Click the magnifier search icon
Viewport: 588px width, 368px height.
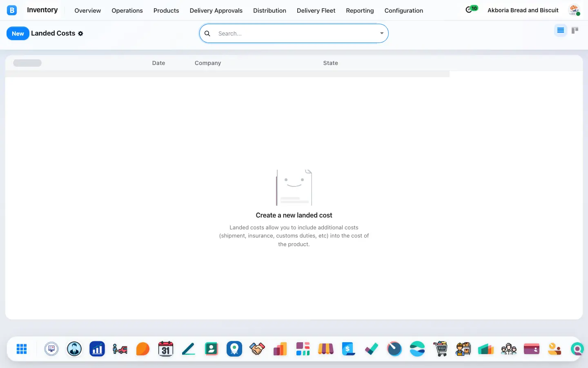click(x=207, y=34)
